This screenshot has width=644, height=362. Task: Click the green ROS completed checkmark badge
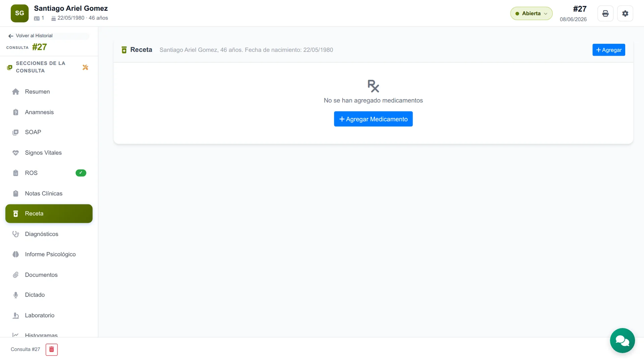81,173
